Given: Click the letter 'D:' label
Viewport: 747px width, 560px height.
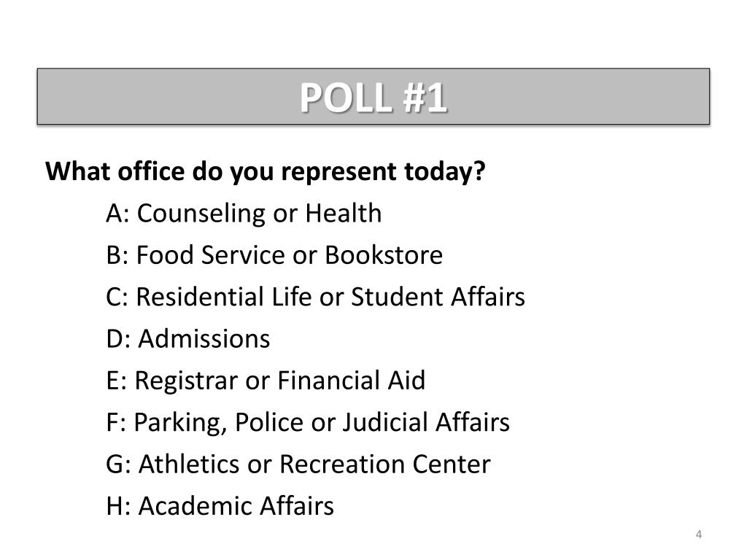Looking at the screenshot, I should (118, 338).
